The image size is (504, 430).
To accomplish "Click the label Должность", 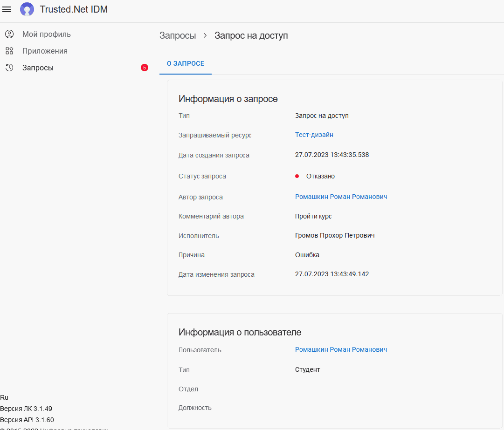I will [195, 408].
